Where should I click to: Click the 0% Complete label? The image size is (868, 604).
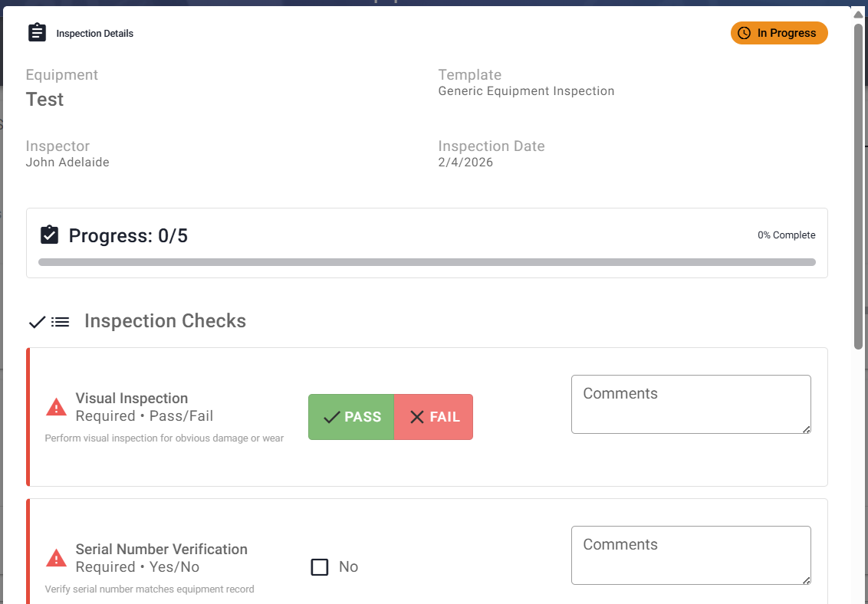click(x=786, y=235)
